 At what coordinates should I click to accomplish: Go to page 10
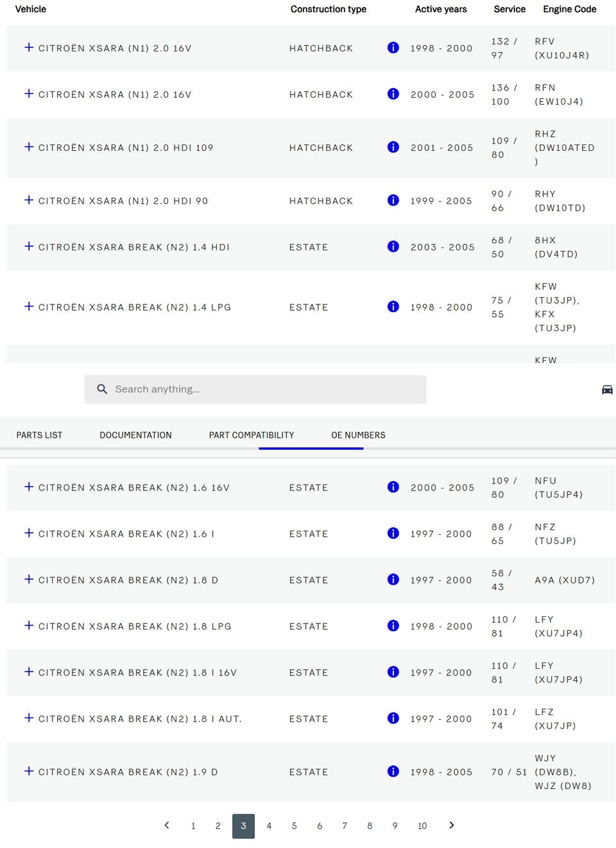[422, 826]
